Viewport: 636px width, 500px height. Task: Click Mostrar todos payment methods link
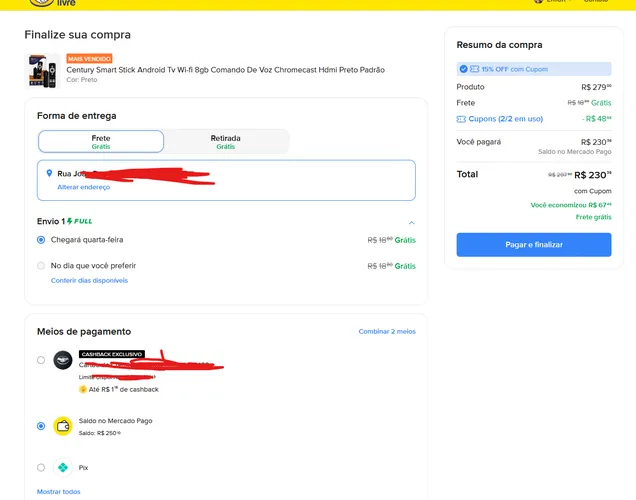(x=58, y=491)
